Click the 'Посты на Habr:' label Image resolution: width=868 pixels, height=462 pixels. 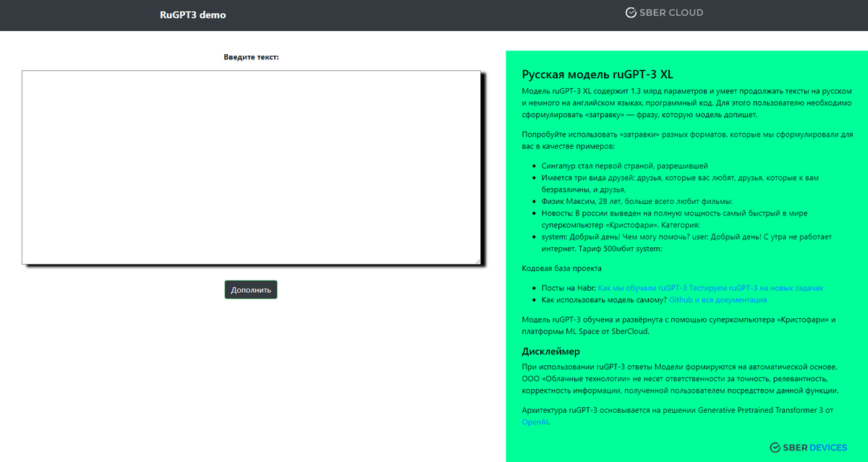569,288
